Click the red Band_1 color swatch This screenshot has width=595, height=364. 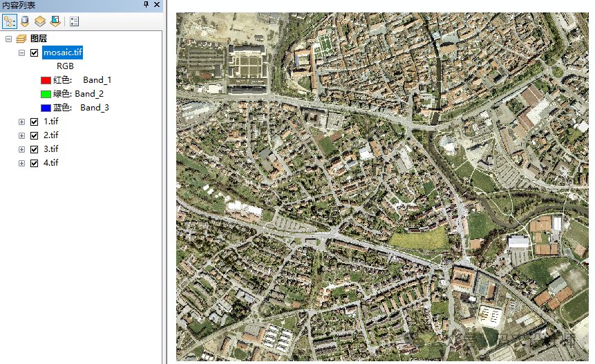pyautogui.click(x=46, y=80)
